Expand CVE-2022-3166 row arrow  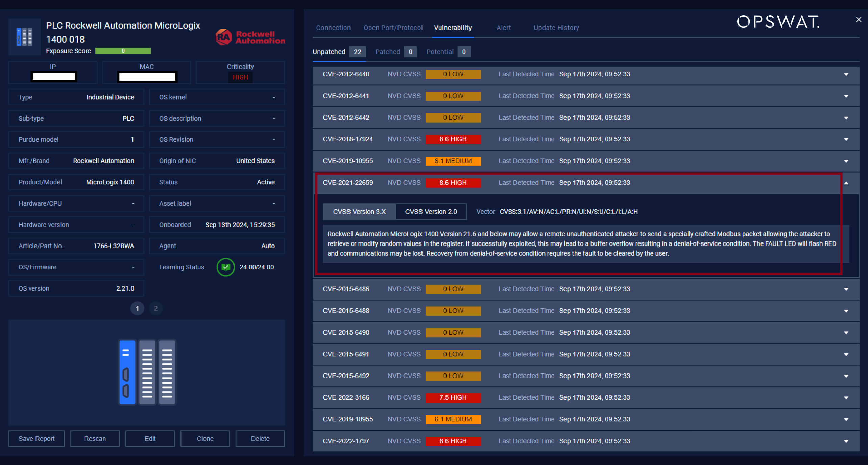coord(846,398)
